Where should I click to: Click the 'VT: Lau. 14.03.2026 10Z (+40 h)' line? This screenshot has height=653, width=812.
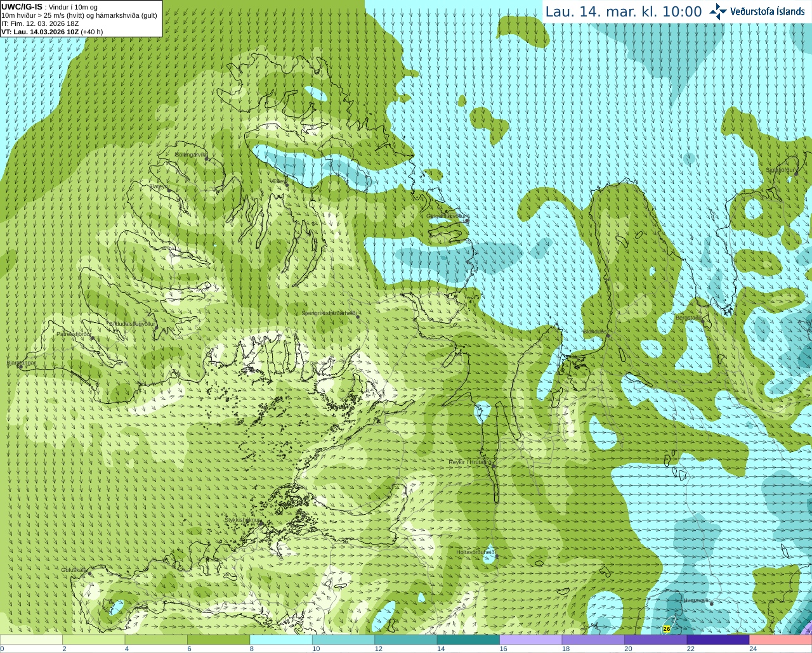coord(52,32)
